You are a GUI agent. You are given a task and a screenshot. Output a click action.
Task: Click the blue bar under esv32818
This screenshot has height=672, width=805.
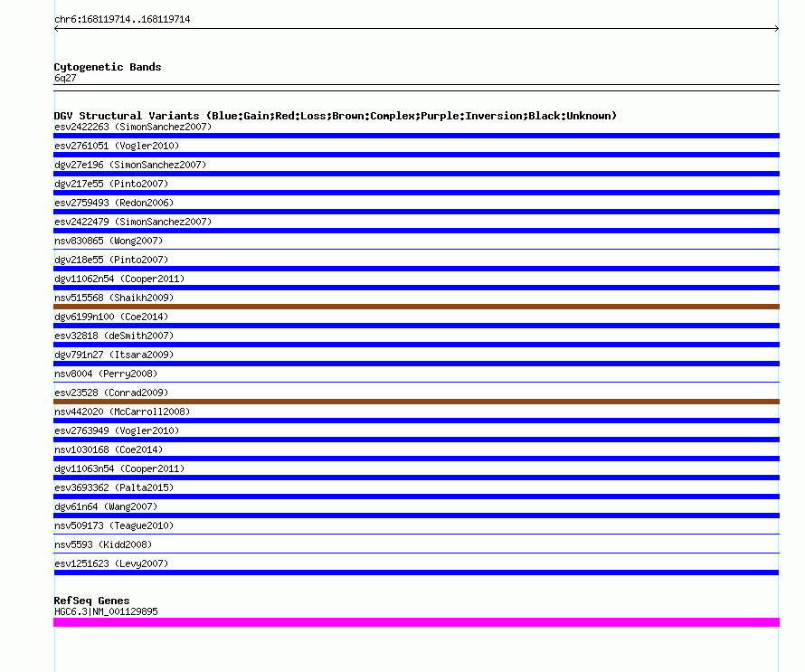[x=416, y=345]
